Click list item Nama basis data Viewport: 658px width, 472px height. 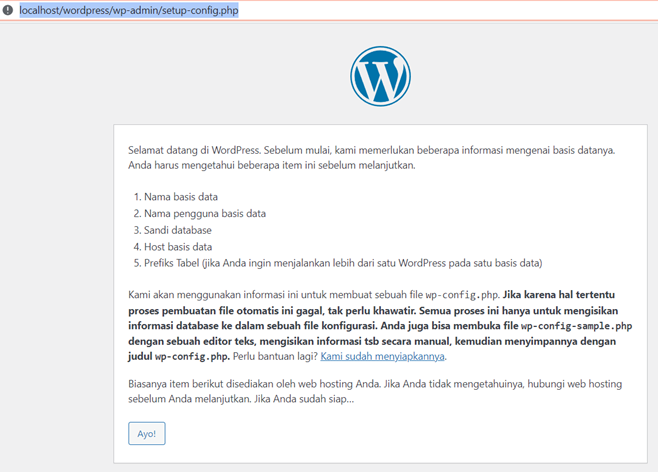tap(180, 197)
